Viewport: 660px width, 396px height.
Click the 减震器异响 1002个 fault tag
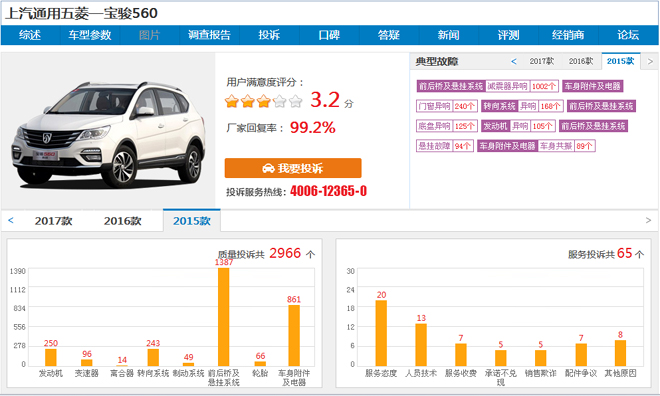tap(487, 86)
